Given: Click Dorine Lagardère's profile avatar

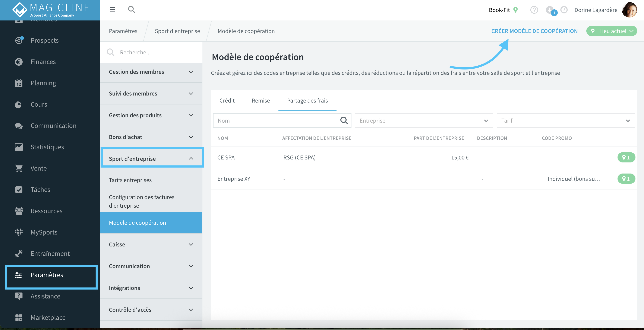Looking at the screenshot, I should point(629,10).
